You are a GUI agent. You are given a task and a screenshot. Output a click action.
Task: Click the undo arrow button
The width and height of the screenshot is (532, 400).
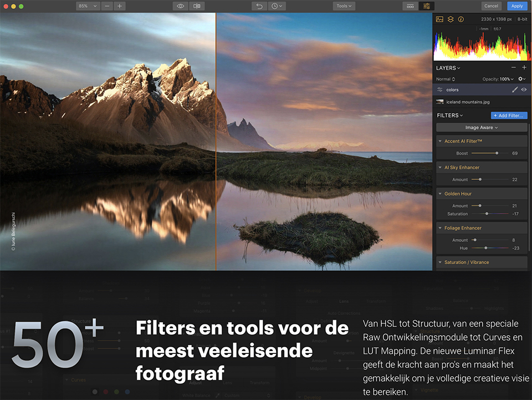tap(259, 6)
